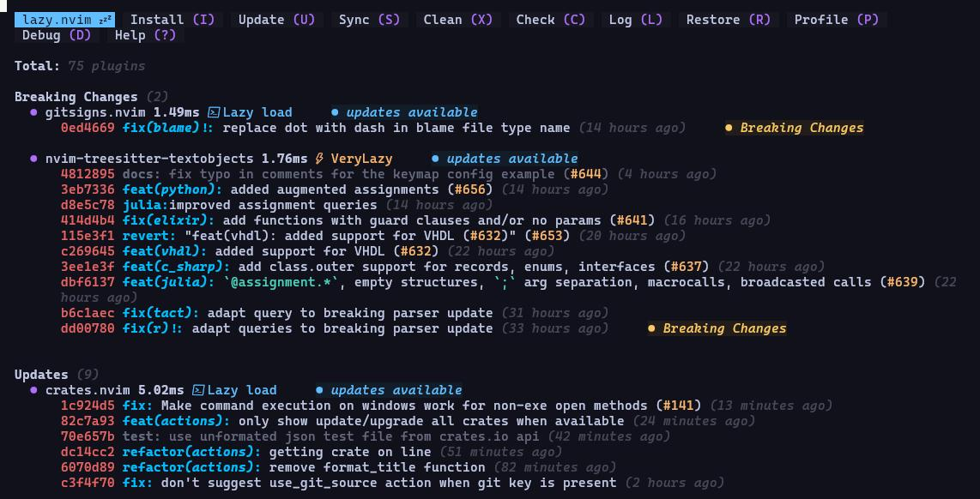
Task: Click the purple bullet before gitsigns.nvim
Action: [x=33, y=112]
